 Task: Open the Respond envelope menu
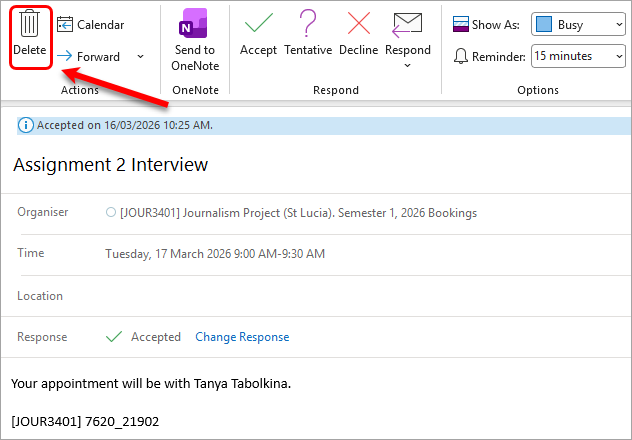click(407, 39)
